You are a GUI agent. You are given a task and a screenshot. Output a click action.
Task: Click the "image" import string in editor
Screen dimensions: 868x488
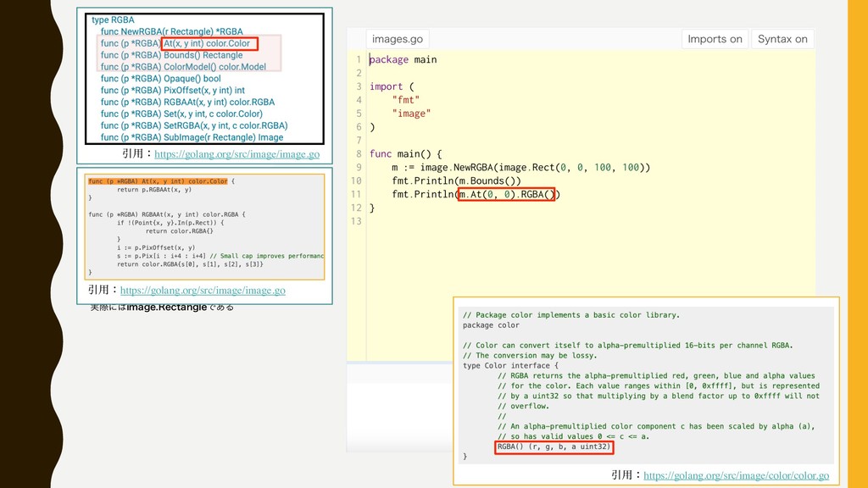point(411,114)
